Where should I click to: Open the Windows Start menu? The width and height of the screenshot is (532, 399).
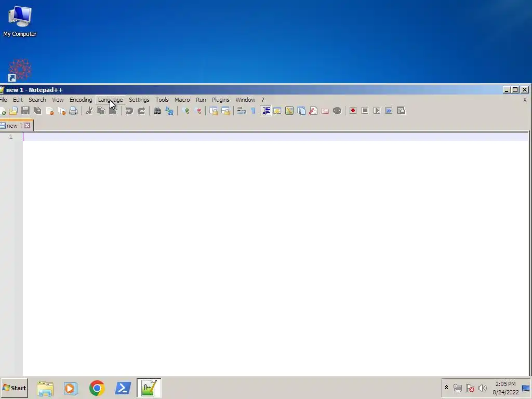click(x=14, y=388)
